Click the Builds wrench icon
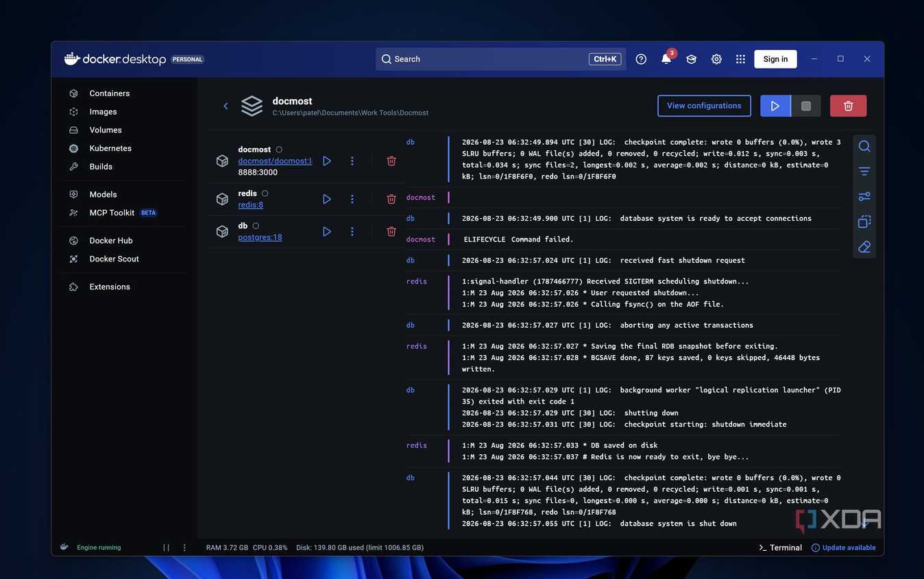This screenshot has height=579, width=924. (x=73, y=167)
